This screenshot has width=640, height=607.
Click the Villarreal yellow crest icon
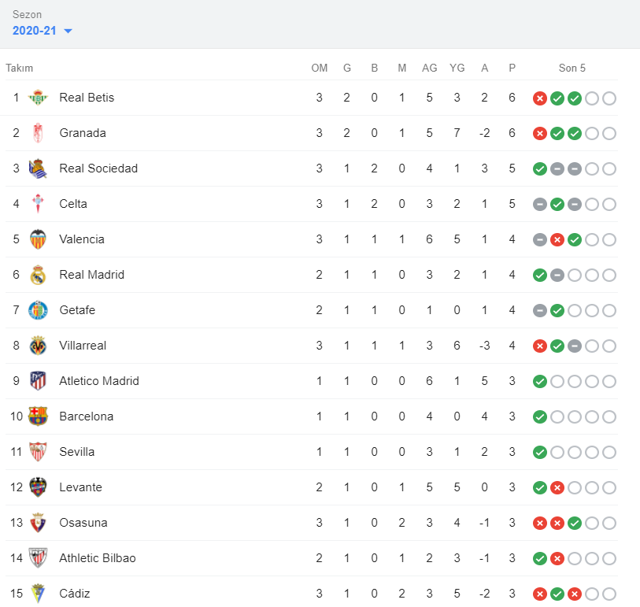click(38, 346)
